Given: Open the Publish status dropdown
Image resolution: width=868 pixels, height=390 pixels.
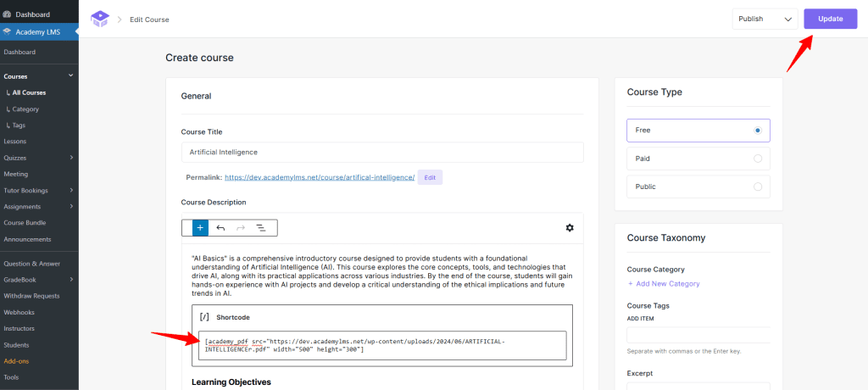Looking at the screenshot, I should 765,19.
